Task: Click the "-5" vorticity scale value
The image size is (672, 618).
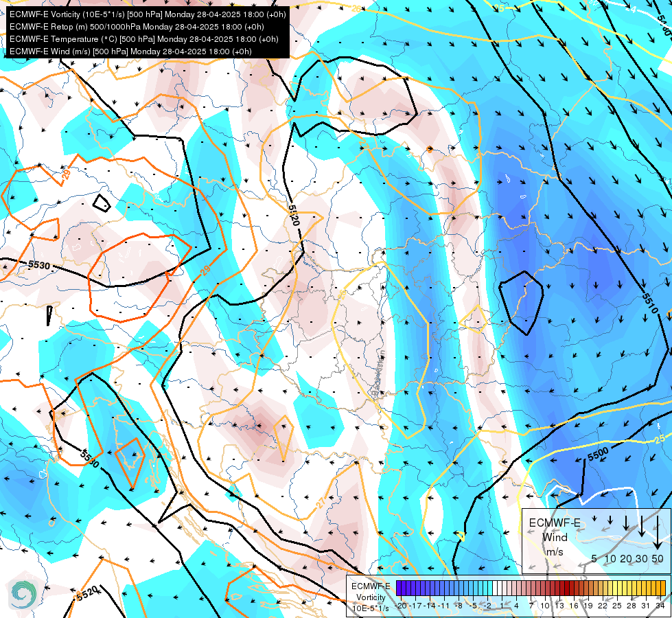Action: (x=473, y=606)
